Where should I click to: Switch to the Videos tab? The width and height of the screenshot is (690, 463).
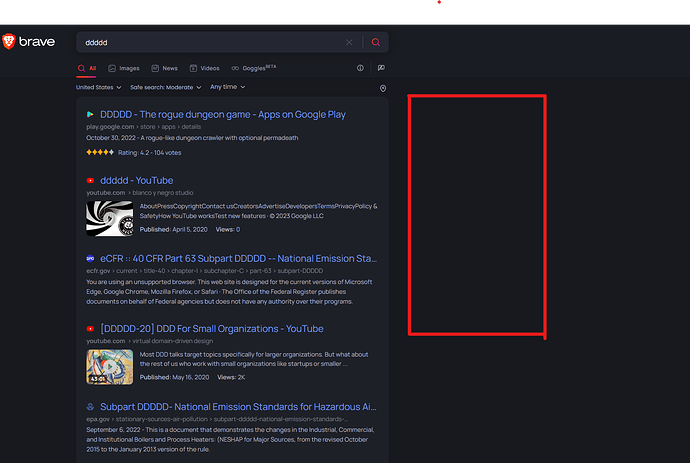coord(205,68)
